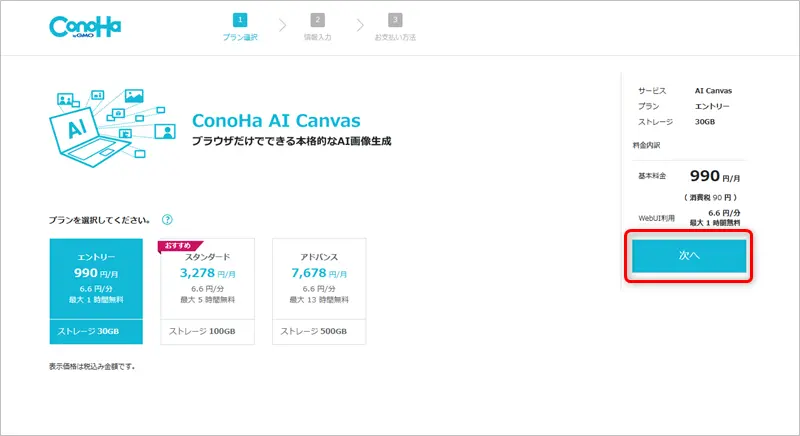Open the plan selection help question icon
This screenshot has height=436, width=800.
167,220
